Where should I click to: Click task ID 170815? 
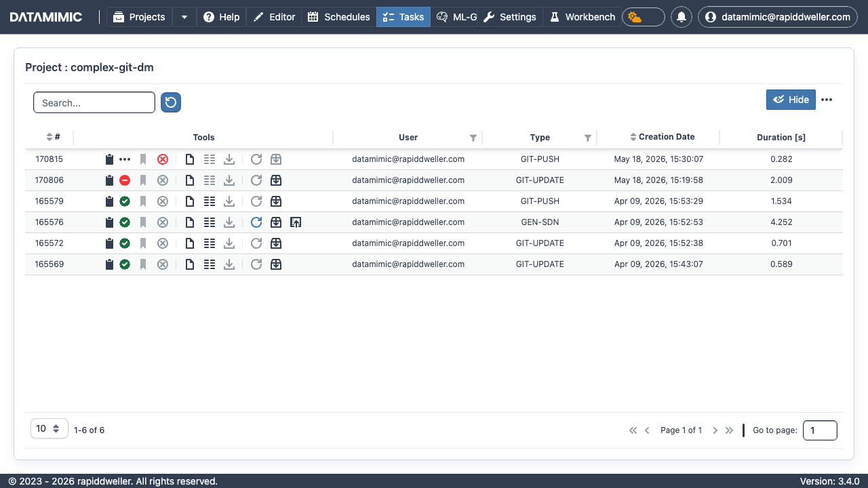click(49, 159)
